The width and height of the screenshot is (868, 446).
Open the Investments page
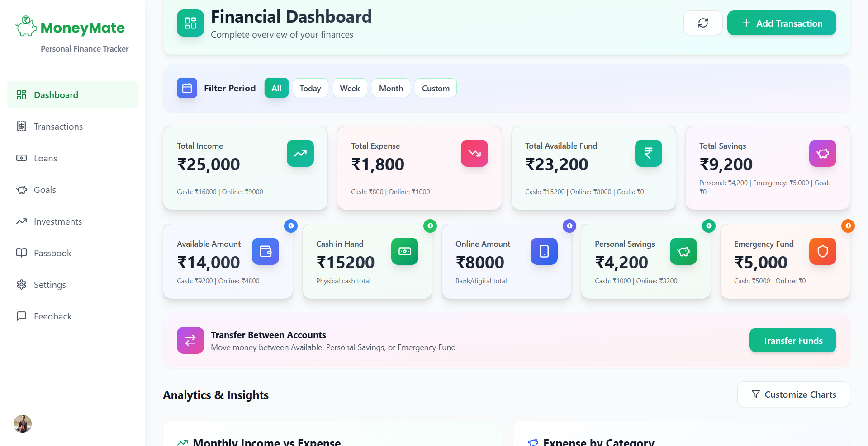(21, 221)
